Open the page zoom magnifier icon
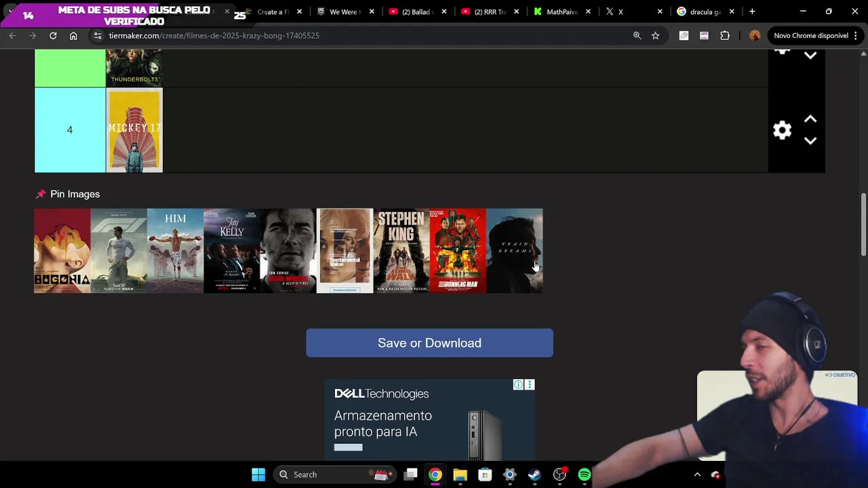 [x=637, y=36]
